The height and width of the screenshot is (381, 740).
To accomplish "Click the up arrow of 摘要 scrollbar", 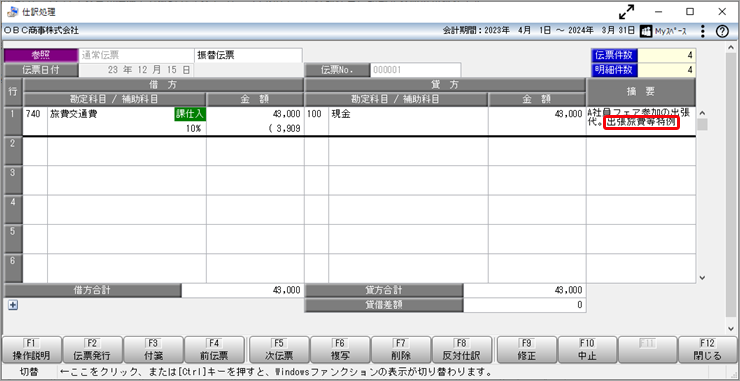I will (702, 113).
